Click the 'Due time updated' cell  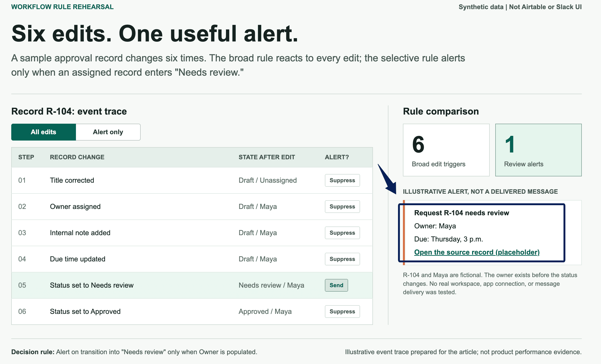click(x=78, y=259)
